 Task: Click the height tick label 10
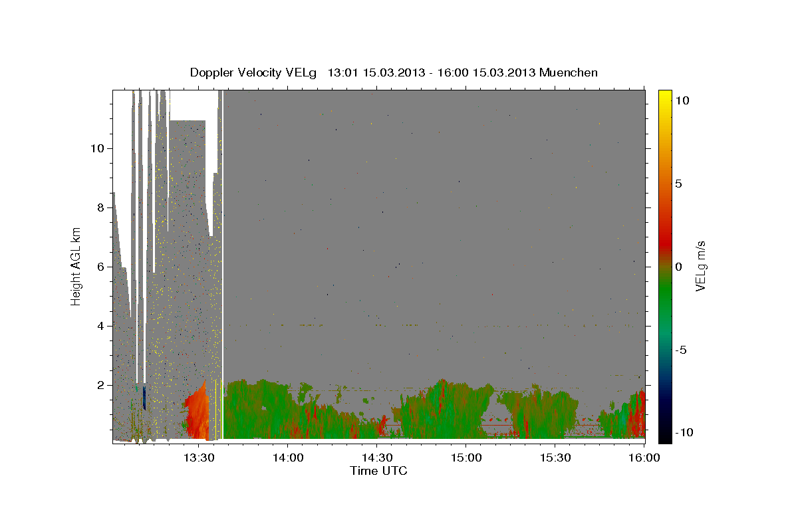(x=98, y=148)
